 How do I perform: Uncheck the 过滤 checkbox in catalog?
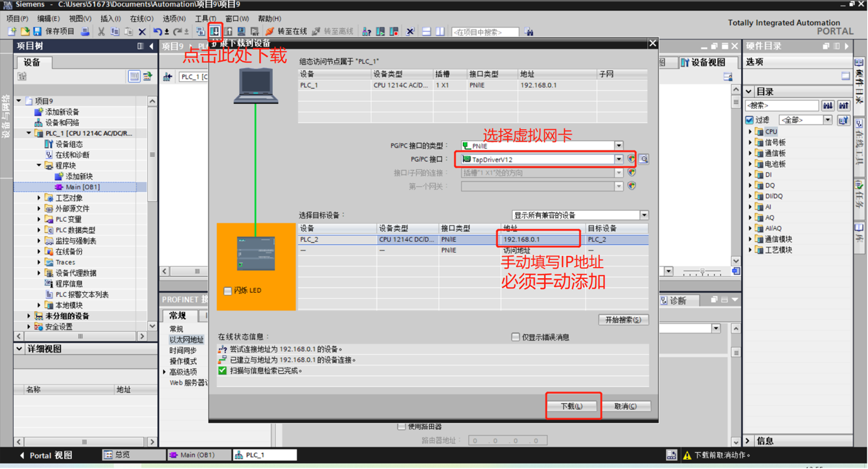tap(749, 120)
